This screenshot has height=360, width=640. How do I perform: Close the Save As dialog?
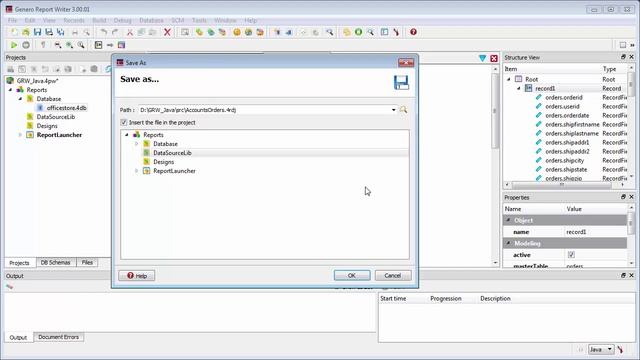pos(406,62)
